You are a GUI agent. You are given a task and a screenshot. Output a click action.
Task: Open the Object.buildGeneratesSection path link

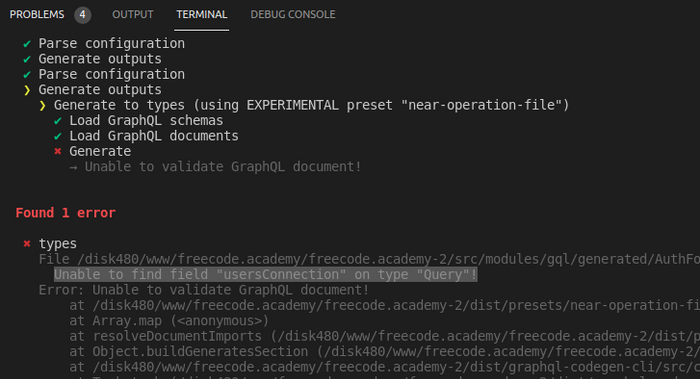tap(508, 352)
